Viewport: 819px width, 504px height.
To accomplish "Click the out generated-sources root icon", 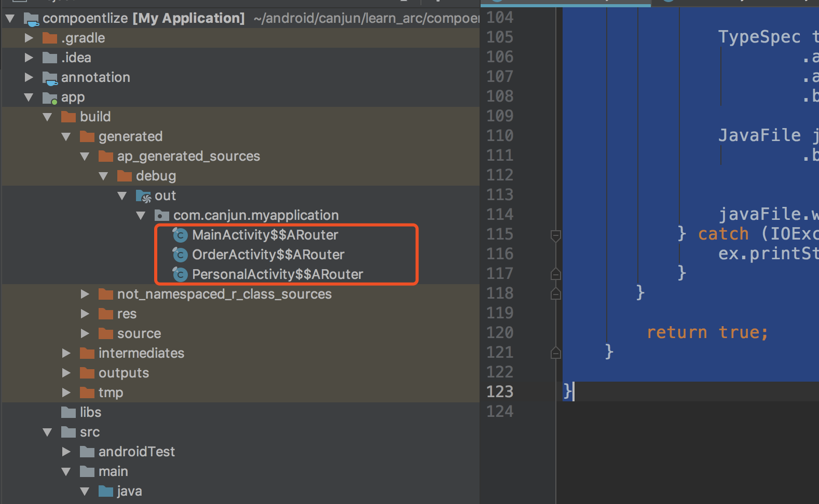I will [144, 197].
